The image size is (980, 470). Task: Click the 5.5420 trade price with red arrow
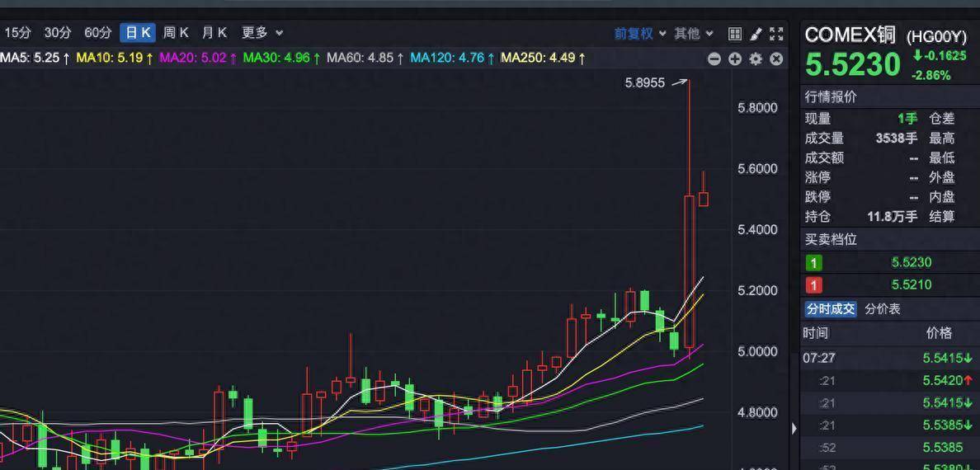pyautogui.click(x=948, y=380)
